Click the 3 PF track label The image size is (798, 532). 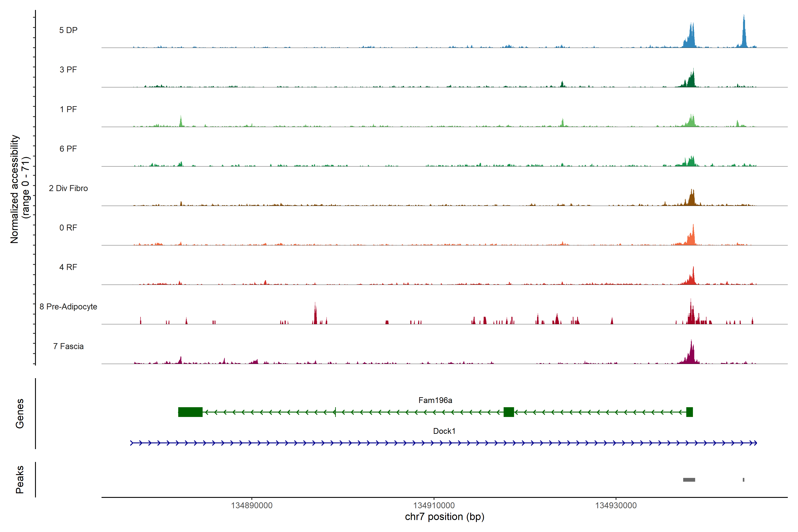click(x=68, y=70)
